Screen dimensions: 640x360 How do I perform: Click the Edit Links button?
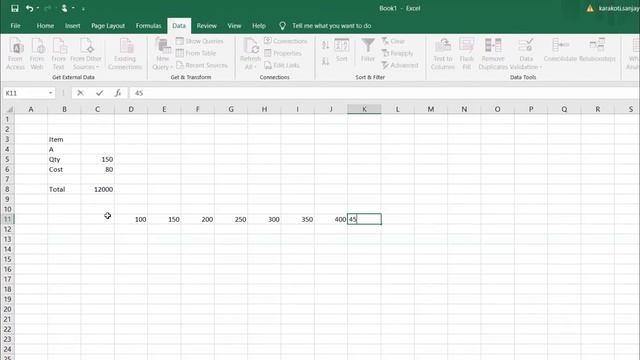click(x=282, y=65)
